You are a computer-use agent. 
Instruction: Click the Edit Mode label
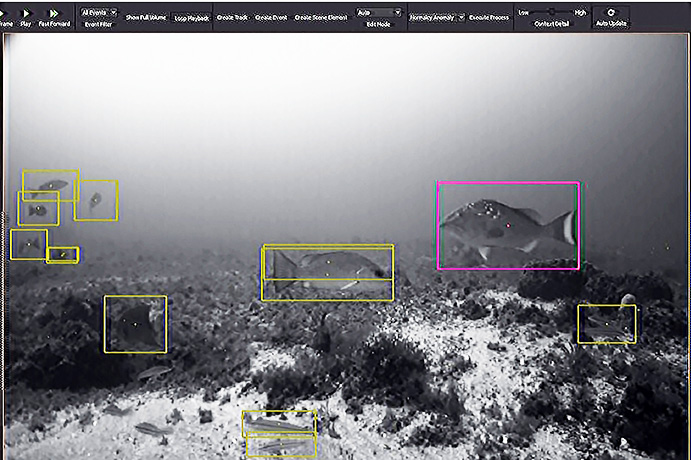[378, 24]
